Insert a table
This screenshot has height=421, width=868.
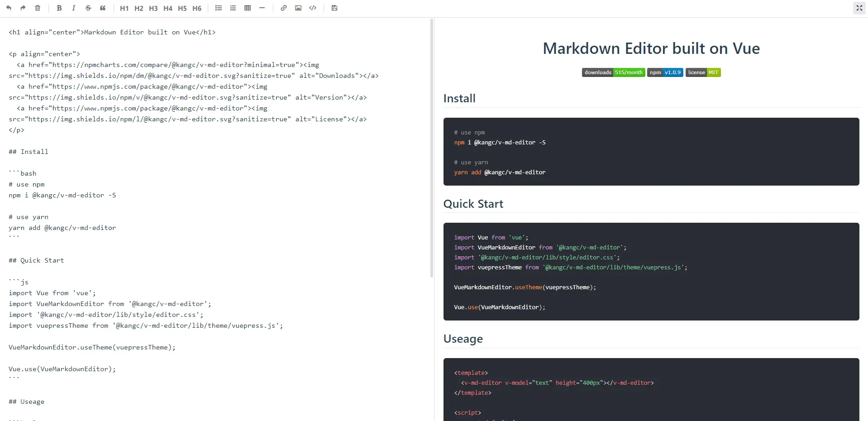(x=248, y=8)
